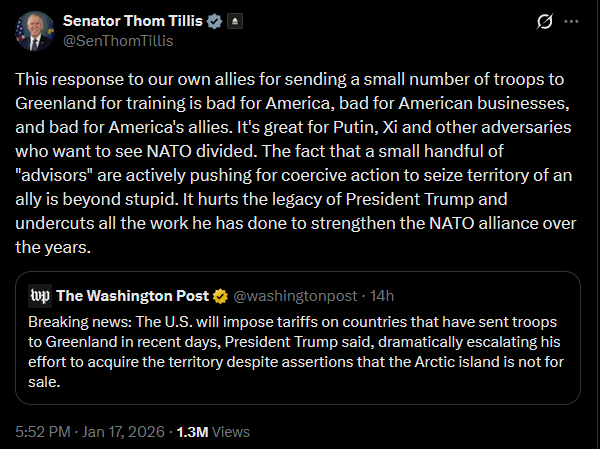
Task: Open the three-dot more options menu
Action: click(571, 21)
